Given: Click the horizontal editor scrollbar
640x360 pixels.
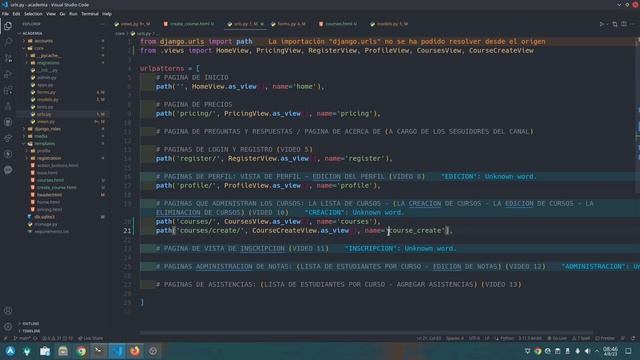Looking at the screenshot, I should (366, 333).
